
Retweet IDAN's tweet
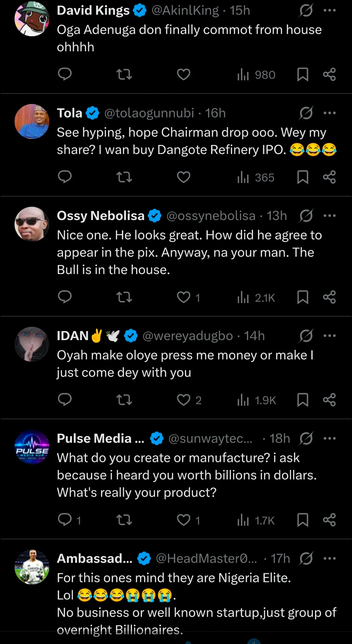coord(124,400)
